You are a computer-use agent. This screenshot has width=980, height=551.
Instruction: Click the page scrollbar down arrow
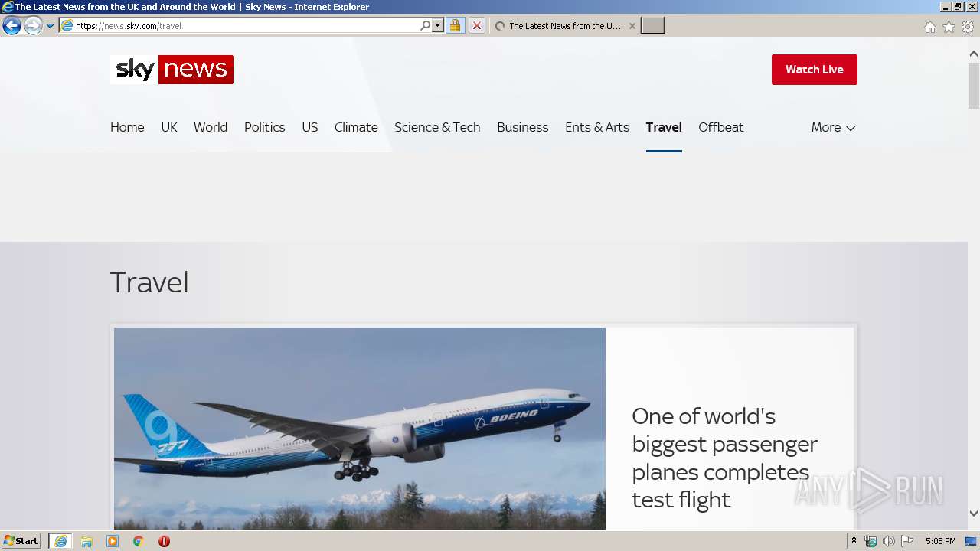(x=974, y=514)
